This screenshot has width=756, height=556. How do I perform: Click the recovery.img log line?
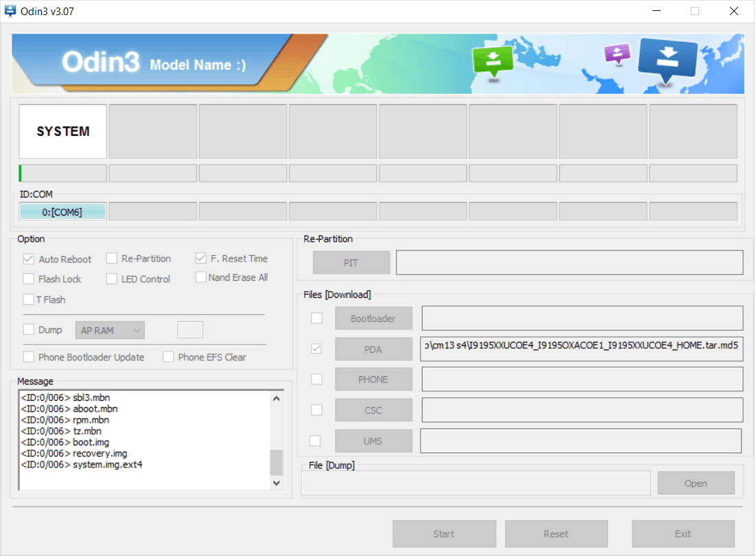point(74,453)
